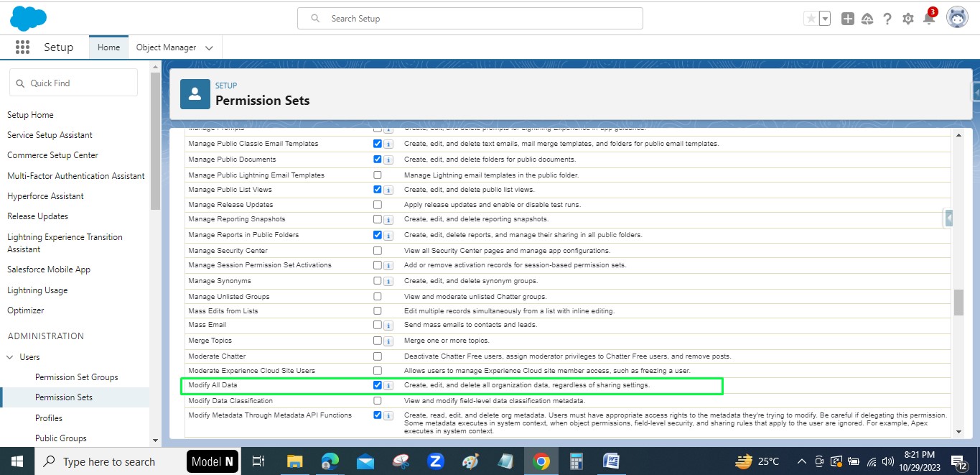Enable Manage Public Lightning Email Templates

click(378, 175)
